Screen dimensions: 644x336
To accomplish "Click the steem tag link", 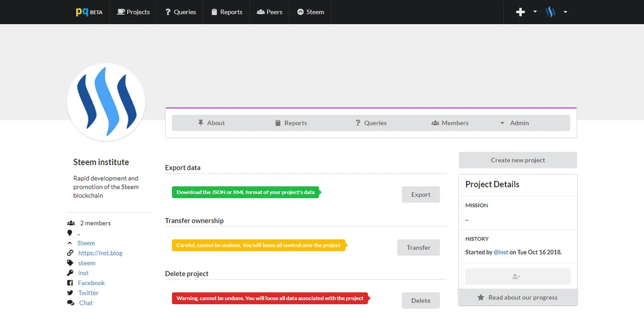I will (87, 263).
